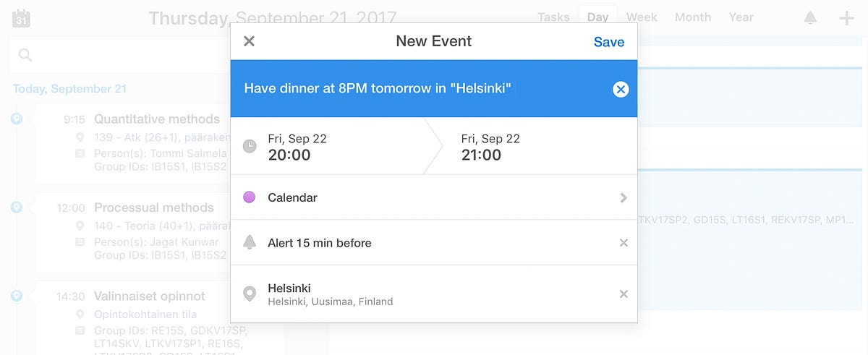Click the notifications bell in the top bar

point(811,17)
